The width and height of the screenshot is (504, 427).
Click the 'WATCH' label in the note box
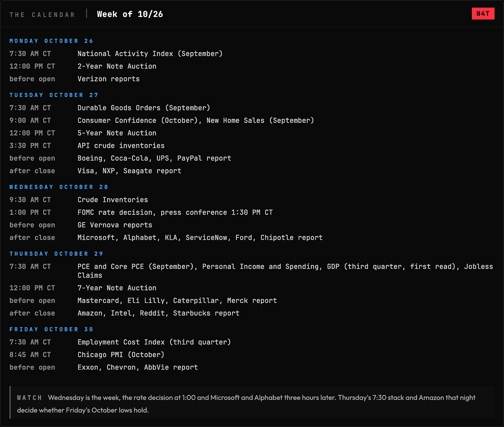[x=29, y=398]
